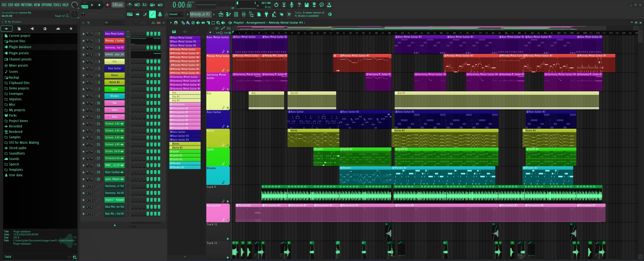Open the mixer view icon
The width and height of the screenshot is (644, 261).
click(244, 14)
